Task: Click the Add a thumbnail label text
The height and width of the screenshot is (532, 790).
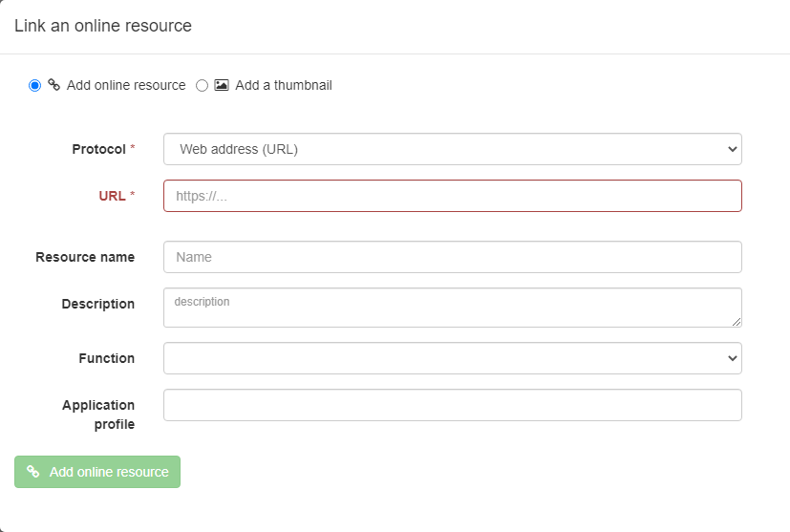Action: [284, 85]
